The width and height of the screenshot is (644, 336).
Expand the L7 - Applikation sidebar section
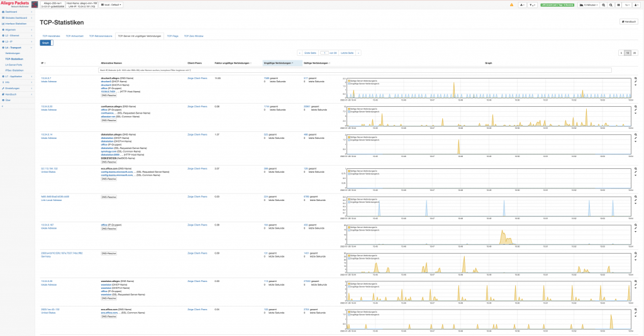tap(16, 77)
